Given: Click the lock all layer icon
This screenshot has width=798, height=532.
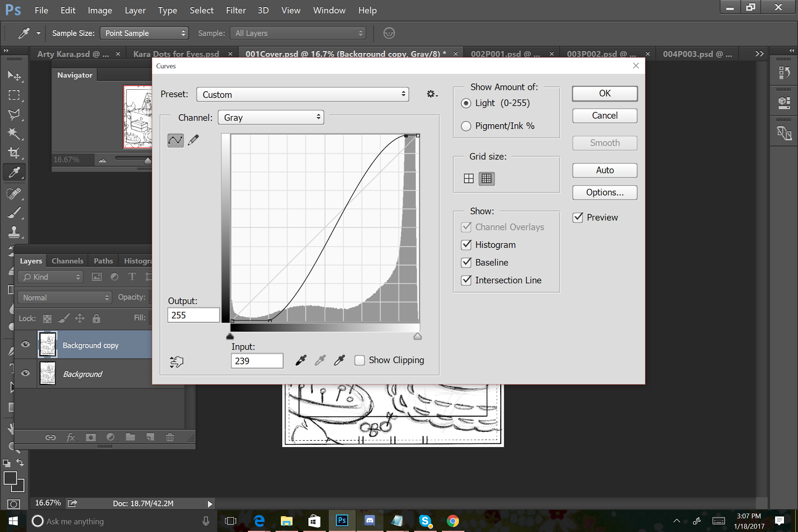Looking at the screenshot, I should click(96, 318).
